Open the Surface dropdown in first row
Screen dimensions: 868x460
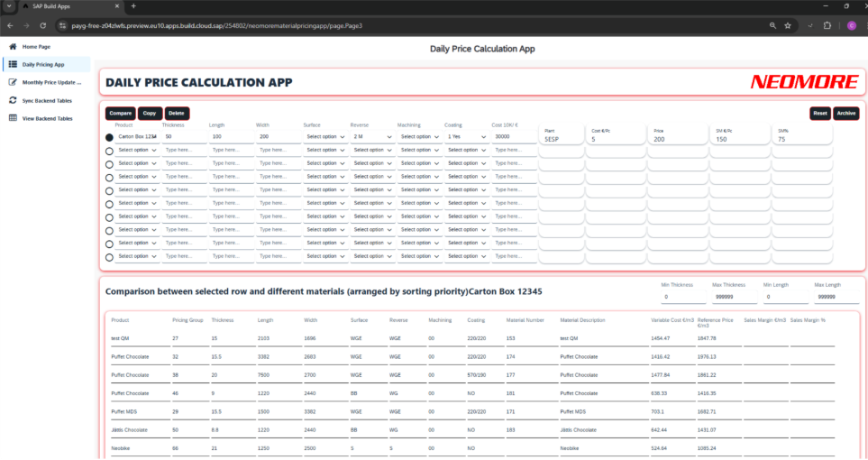pos(324,136)
